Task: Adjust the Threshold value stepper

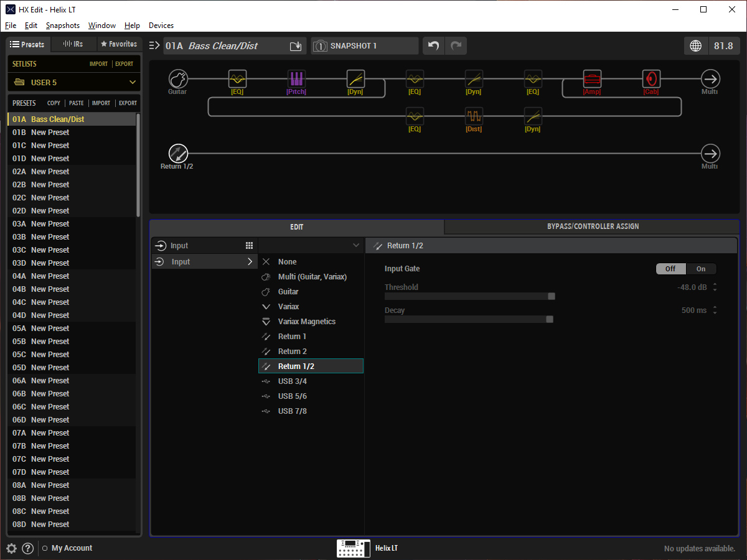Action: click(x=715, y=287)
